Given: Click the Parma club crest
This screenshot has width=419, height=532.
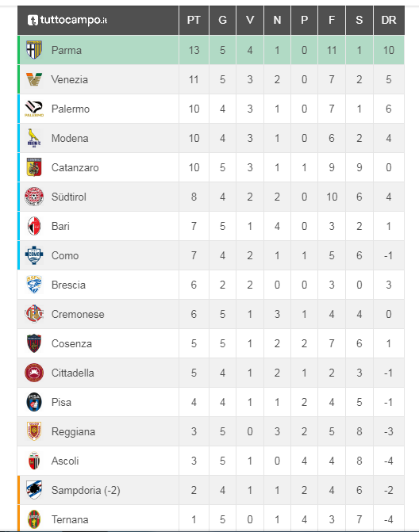Looking at the screenshot, I should click(x=34, y=50).
